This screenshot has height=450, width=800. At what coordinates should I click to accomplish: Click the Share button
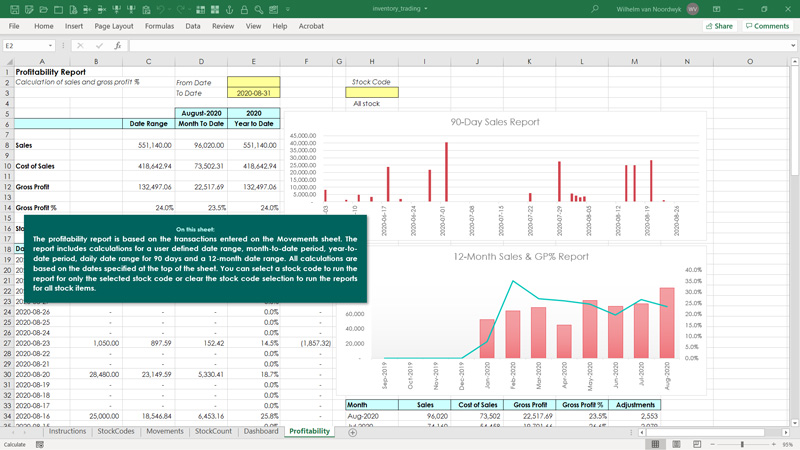point(719,26)
